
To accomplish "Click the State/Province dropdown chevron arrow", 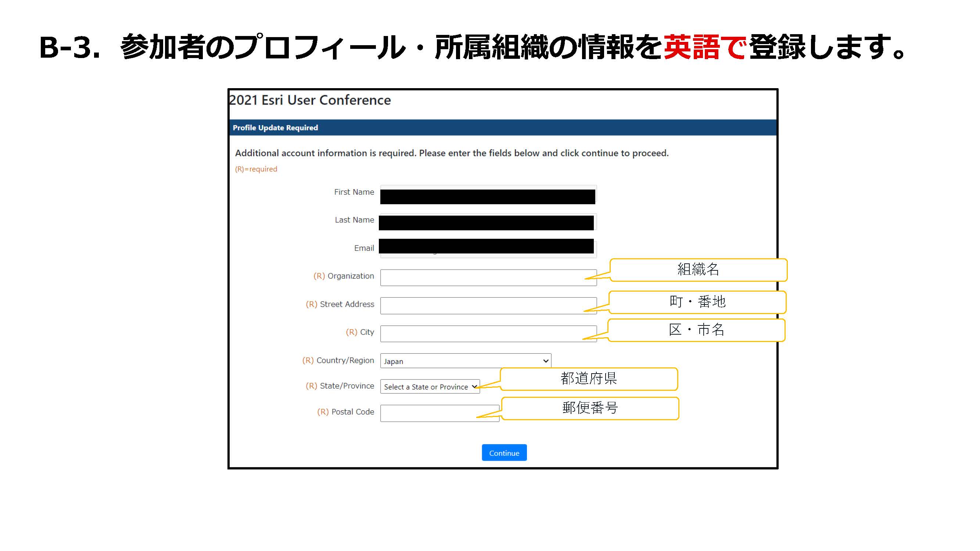I will [474, 386].
